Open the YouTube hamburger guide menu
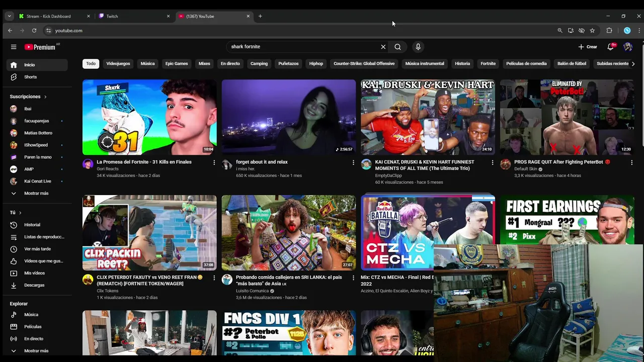The image size is (644, 362). pyautogui.click(x=14, y=47)
